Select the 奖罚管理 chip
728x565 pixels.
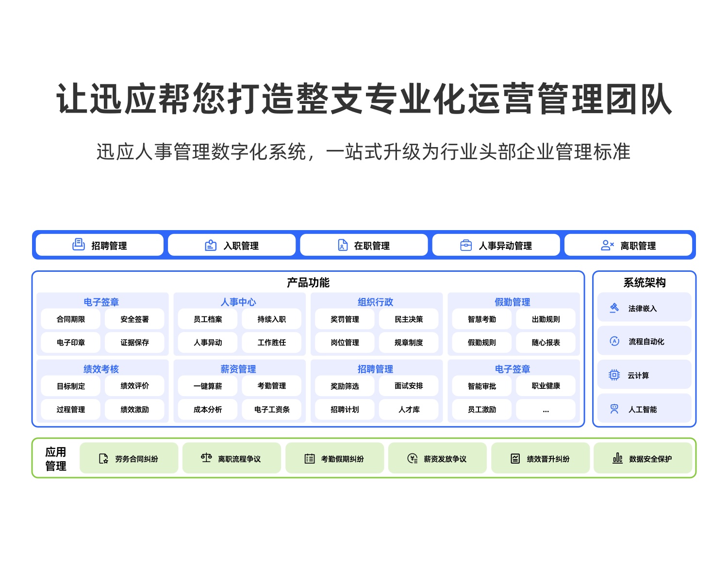(345, 319)
